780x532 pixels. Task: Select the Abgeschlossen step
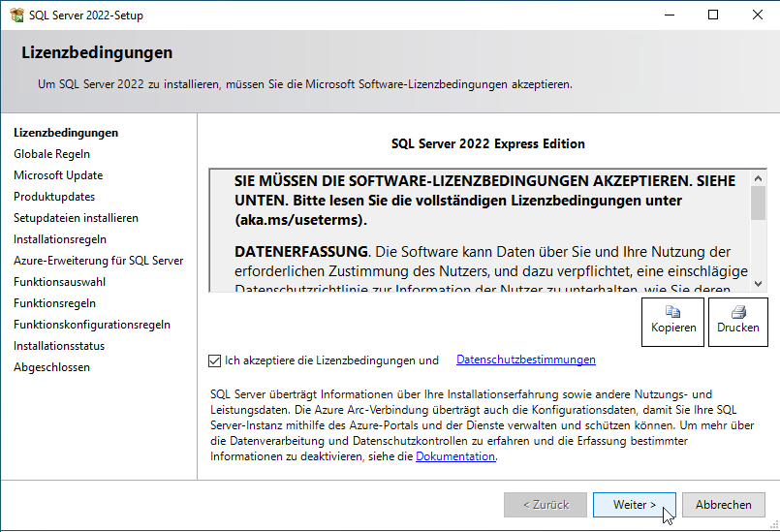(x=51, y=367)
